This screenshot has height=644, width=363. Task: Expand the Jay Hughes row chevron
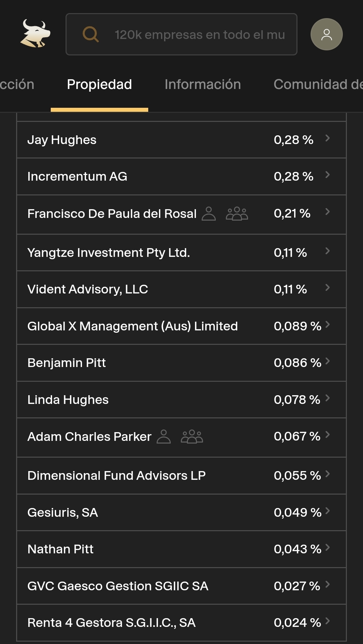coord(327,138)
